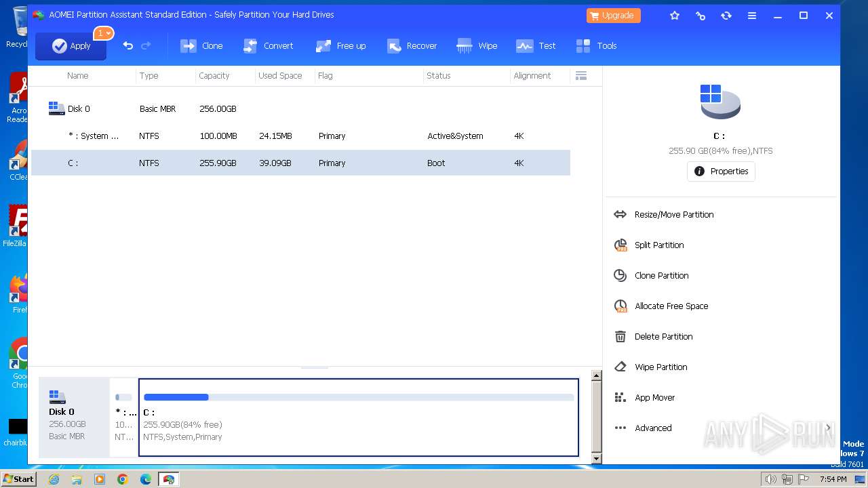This screenshot has width=868, height=488.
Task: Select the Disk 0 row in the list
Action: (300, 108)
